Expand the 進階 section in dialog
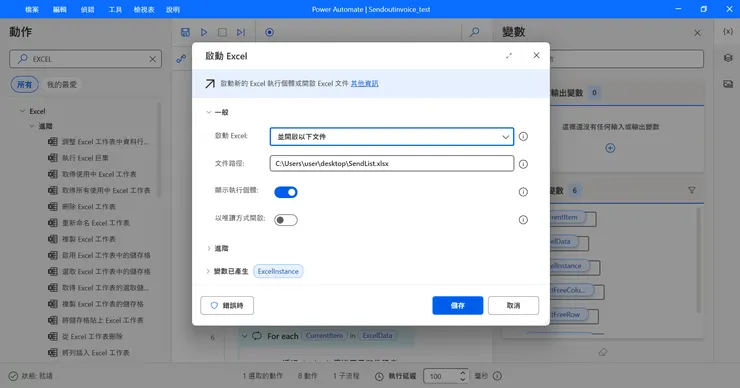The image size is (740, 388). point(209,248)
